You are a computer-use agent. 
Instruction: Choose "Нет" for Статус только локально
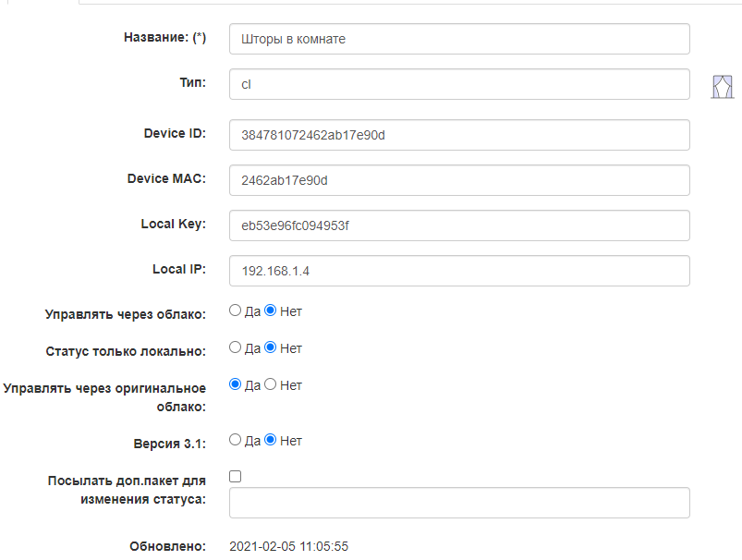pyautogui.click(x=271, y=348)
